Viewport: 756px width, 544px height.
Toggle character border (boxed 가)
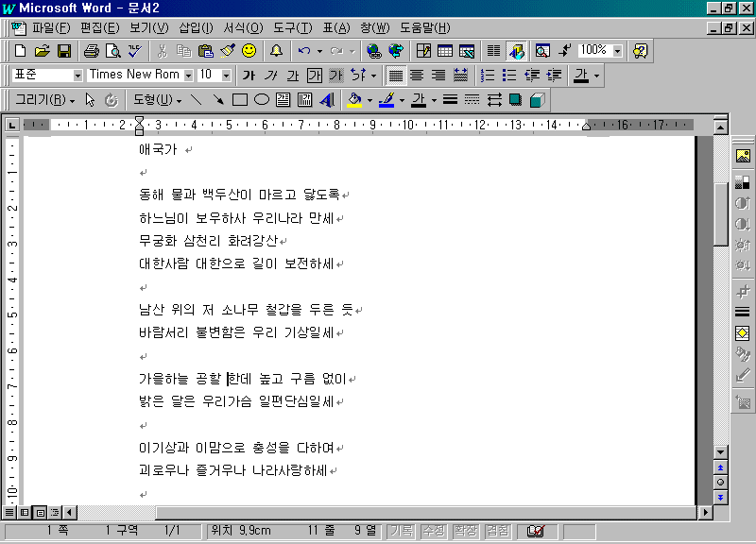[x=315, y=76]
